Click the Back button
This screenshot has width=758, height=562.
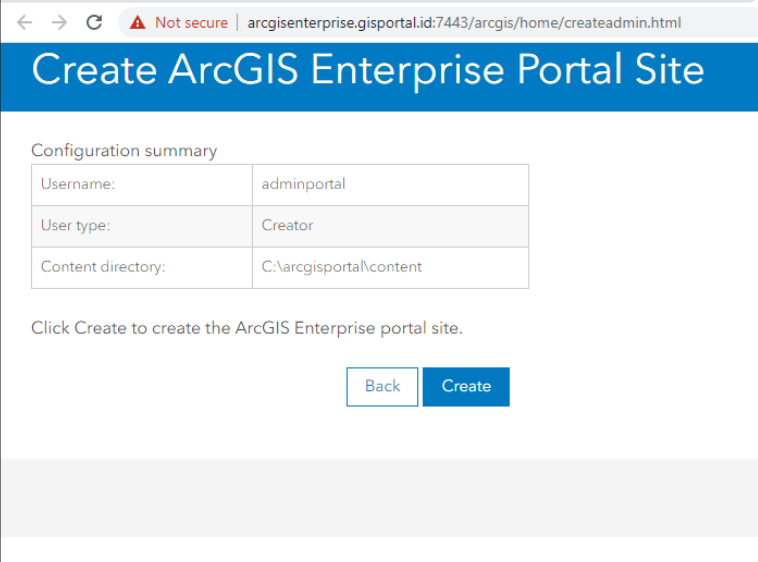(x=382, y=387)
